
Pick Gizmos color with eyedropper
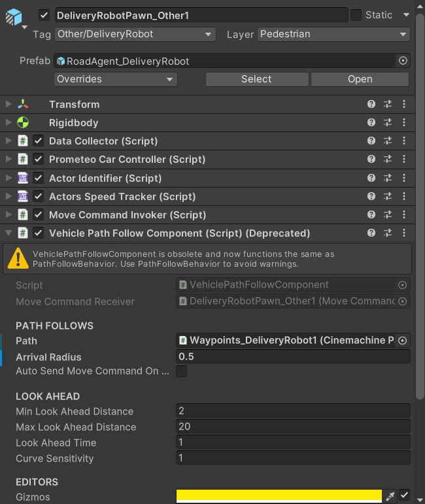coord(390,496)
